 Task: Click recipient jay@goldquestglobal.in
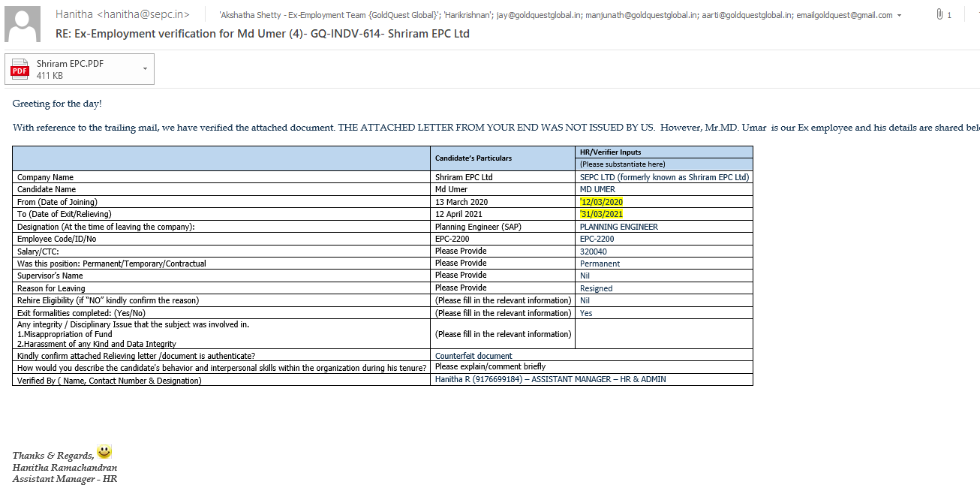click(540, 15)
